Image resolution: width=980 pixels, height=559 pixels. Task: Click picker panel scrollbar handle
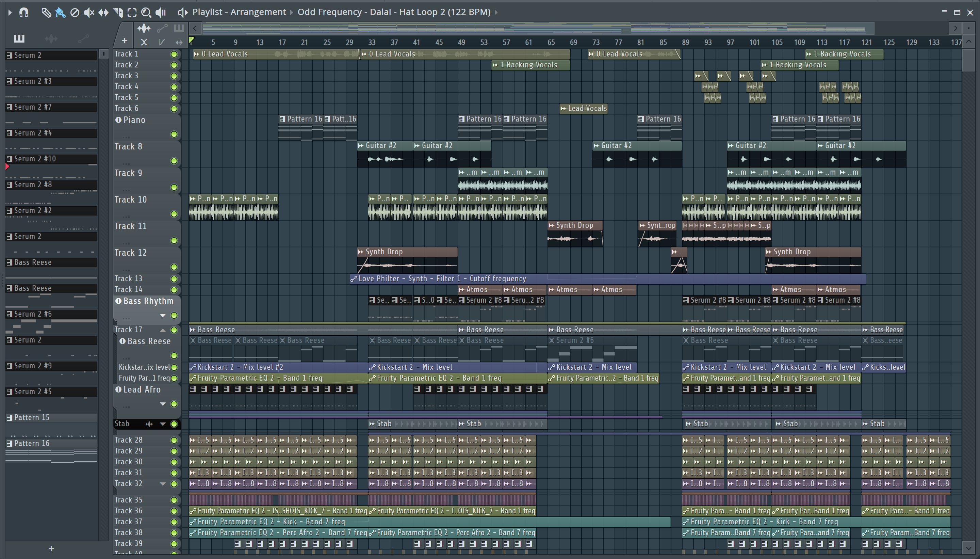pos(103,54)
